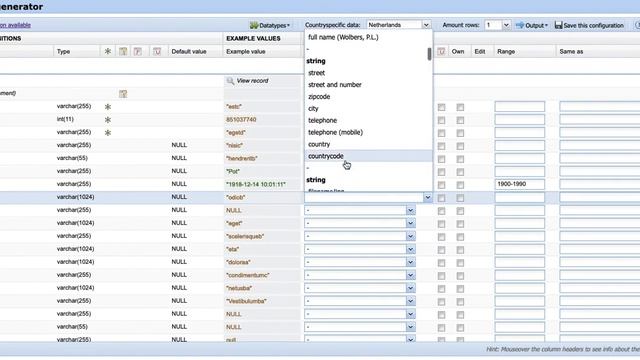This screenshot has width=640, height=360.
Task: Tick the Own checkbox in the "Vestibulumba" row
Action: tap(460, 302)
